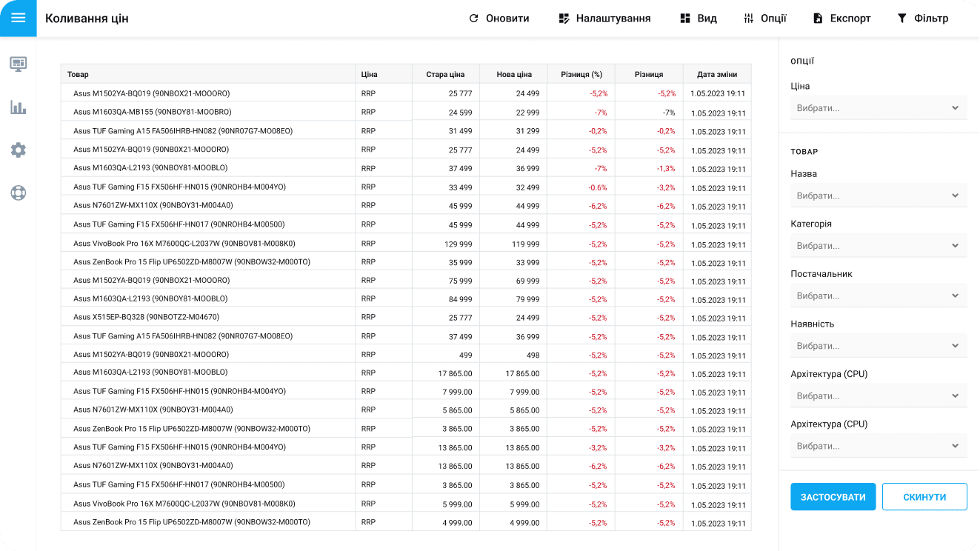Expand the Назва dropdown
This screenshot has width=980, height=551.
(878, 196)
